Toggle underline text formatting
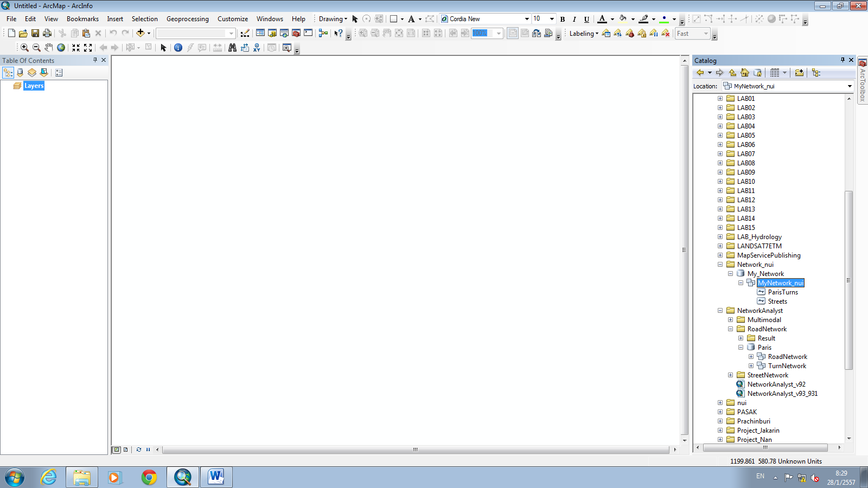The width and height of the screenshot is (868, 488). pos(586,19)
